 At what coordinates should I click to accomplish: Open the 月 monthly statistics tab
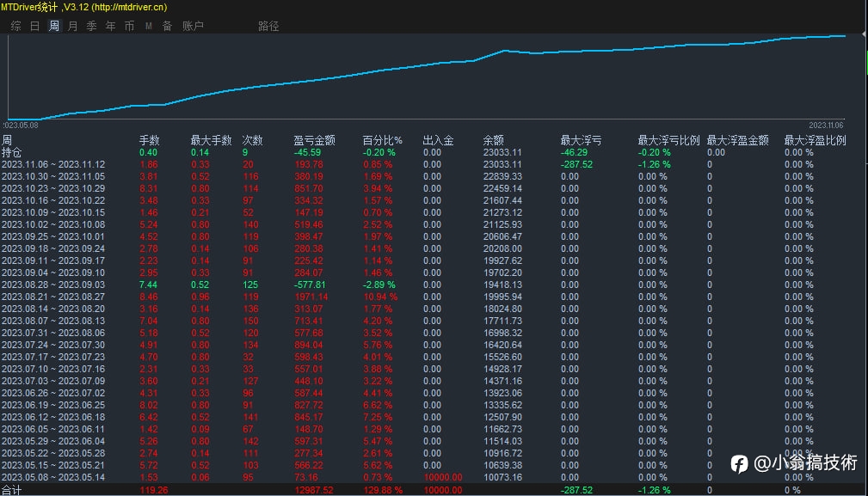pyautogui.click(x=73, y=26)
